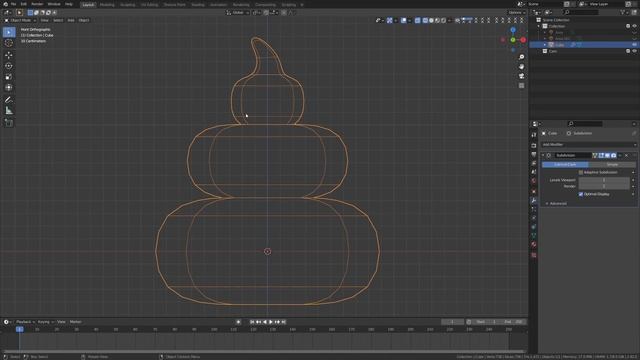
Task: Toggle snapping magnet in header
Action: pos(266,13)
